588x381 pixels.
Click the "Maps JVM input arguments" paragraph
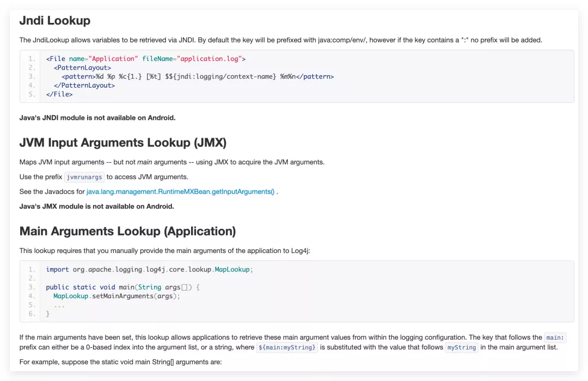[x=171, y=162]
